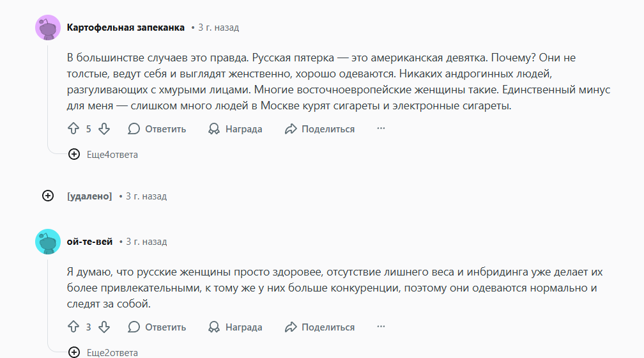Upvote the ой-те-вей comment

click(x=73, y=327)
